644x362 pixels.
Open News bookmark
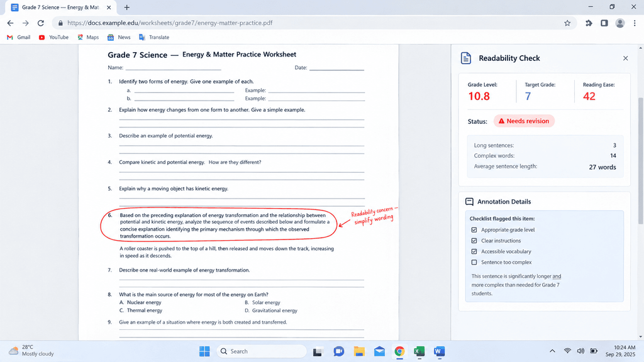[119, 37]
